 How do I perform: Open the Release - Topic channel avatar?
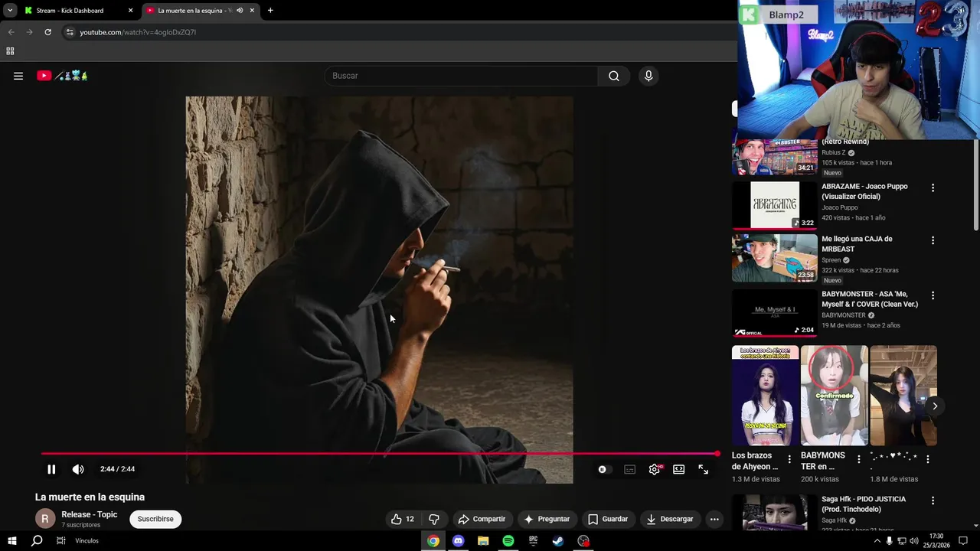(45, 519)
